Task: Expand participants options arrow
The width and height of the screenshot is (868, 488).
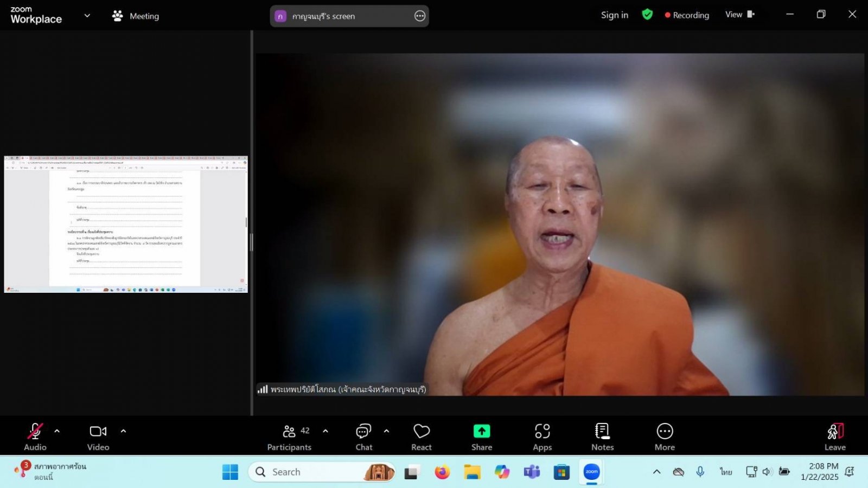Action: (325, 431)
